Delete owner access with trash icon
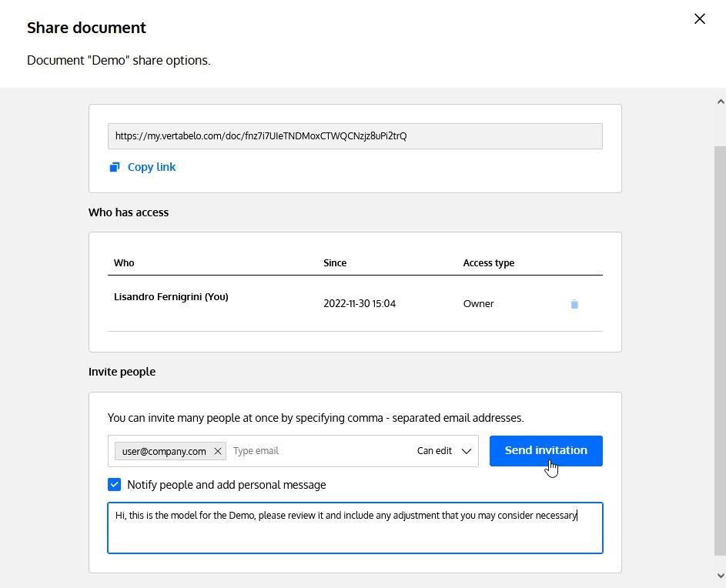Image resolution: width=726 pixels, height=588 pixels. (574, 304)
